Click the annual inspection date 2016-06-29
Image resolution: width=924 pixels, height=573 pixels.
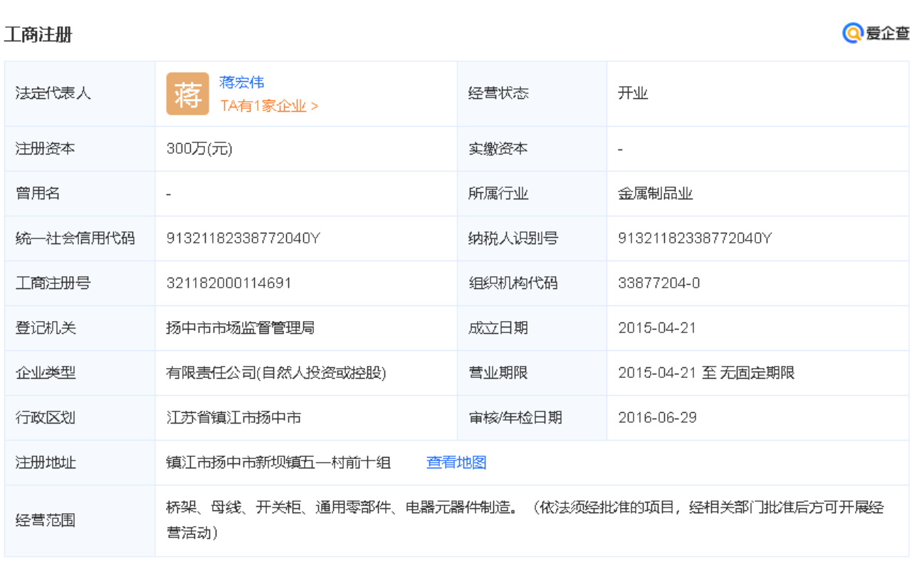[656, 418]
